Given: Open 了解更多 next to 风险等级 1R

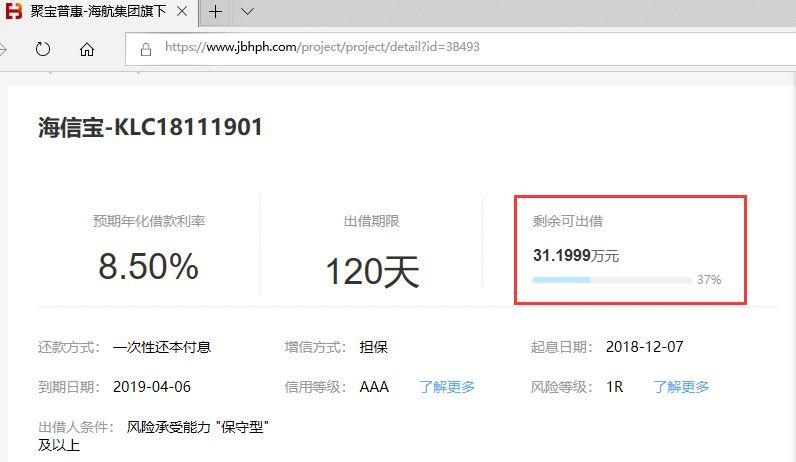Looking at the screenshot, I should 681,387.
